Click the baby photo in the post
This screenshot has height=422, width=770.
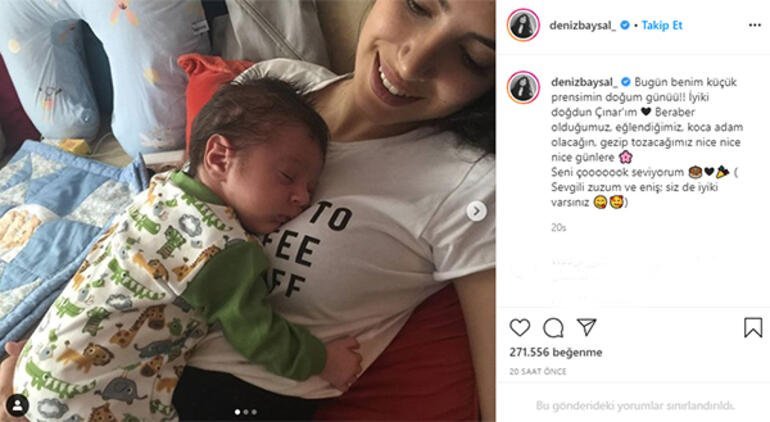(248, 211)
